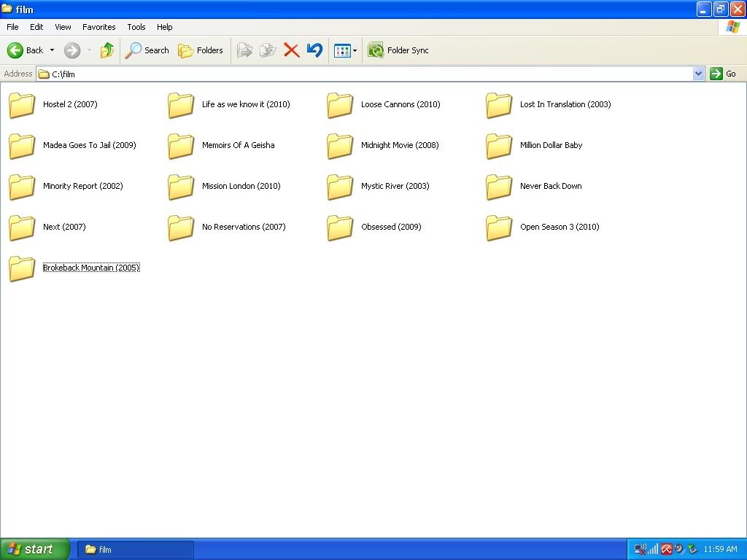Click the network signal bars tray icon
This screenshot has width=747, height=560.
(x=653, y=550)
